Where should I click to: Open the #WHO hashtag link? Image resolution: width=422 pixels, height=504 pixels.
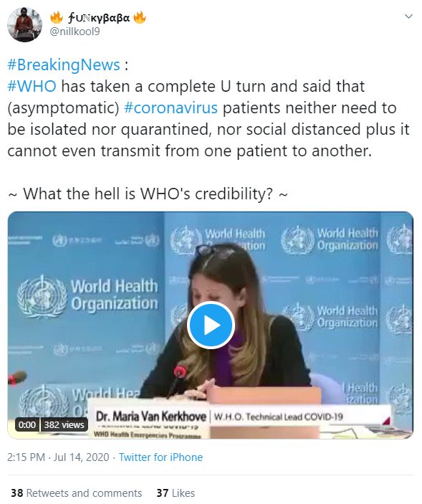click(x=32, y=86)
